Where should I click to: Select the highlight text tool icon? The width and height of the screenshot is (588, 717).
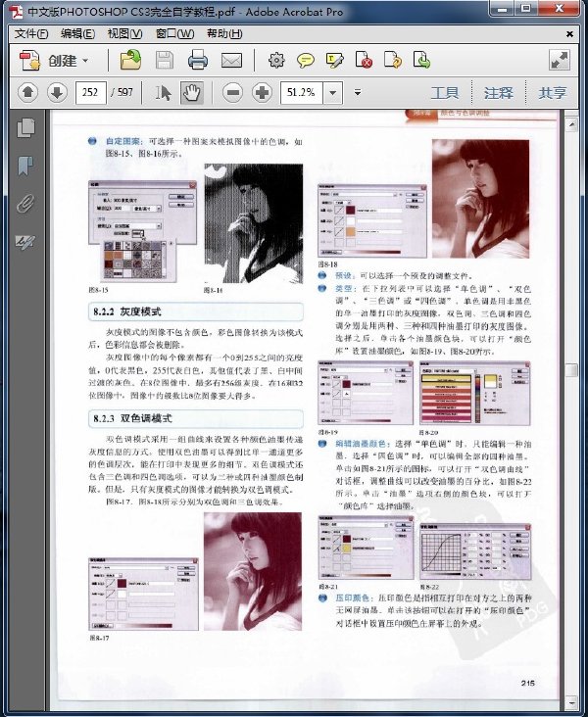(334, 61)
